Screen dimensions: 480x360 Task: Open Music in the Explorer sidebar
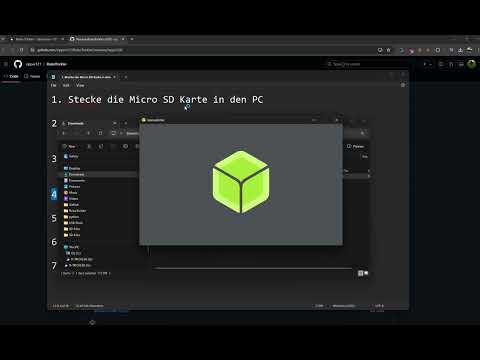(x=71, y=192)
